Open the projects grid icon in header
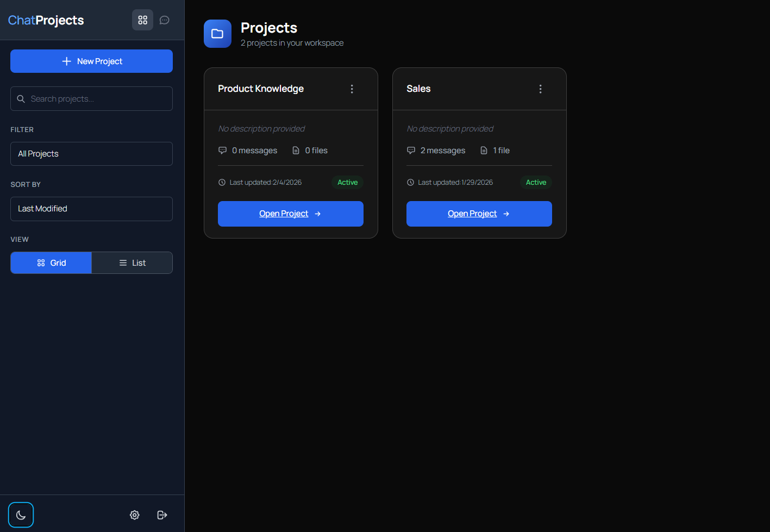 (x=142, y=20)
